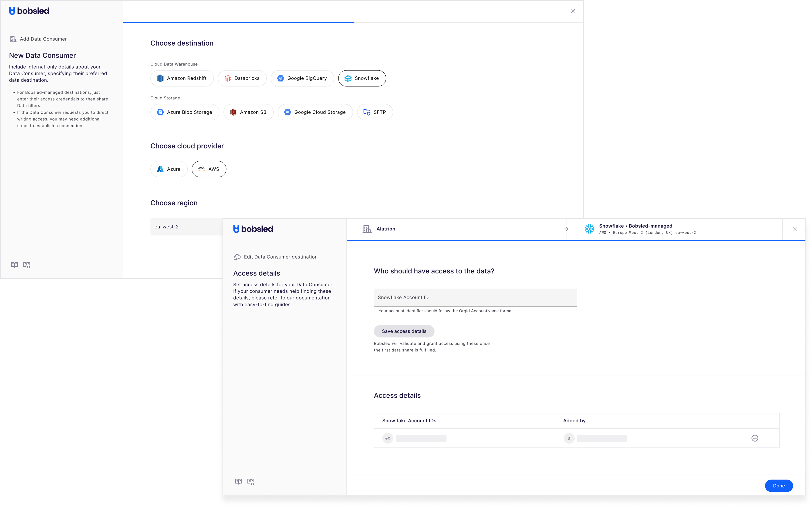Close the Add Data Consumer window
The image size is (812, 507).
573,11
